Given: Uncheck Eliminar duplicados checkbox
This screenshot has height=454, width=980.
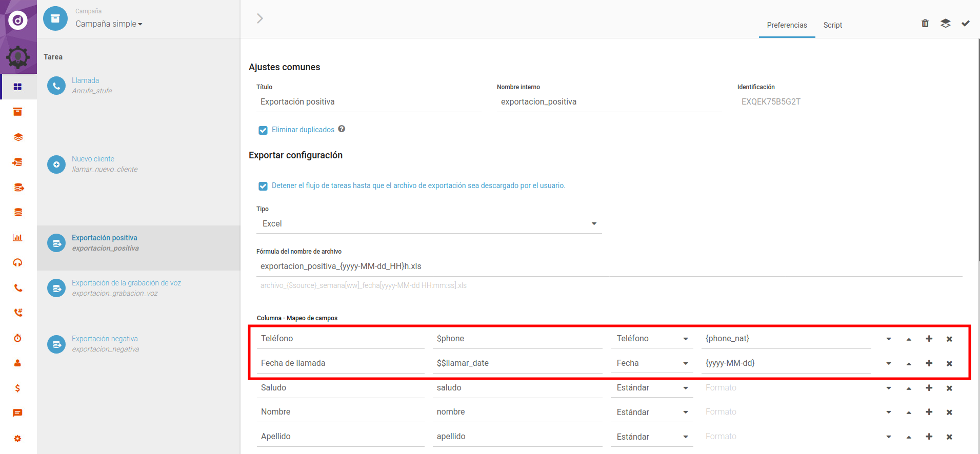Looking at the screenshot, I should coord(263,130).
